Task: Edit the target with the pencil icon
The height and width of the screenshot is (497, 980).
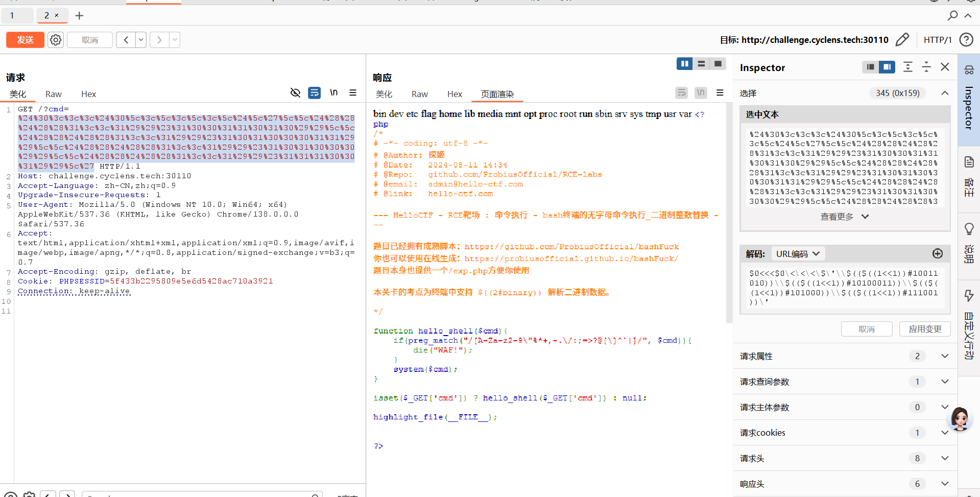Action: 902,40
